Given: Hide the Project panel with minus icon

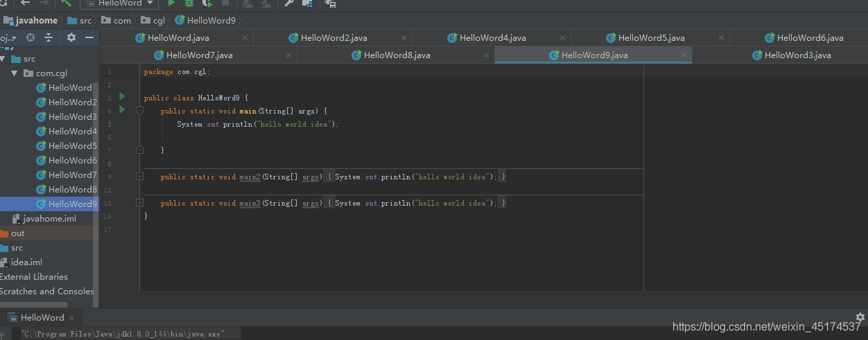Looking at the screenshot, I should (x=89, y=37).
